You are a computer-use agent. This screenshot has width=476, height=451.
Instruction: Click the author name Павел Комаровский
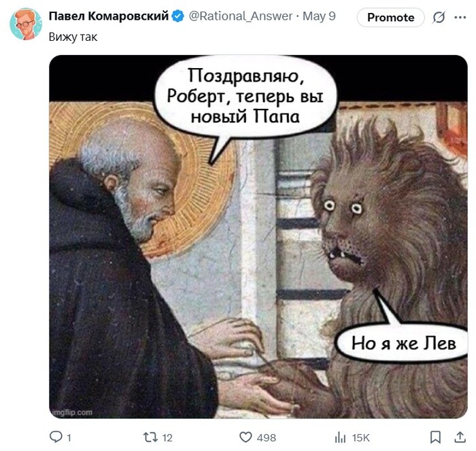(108, 16)
